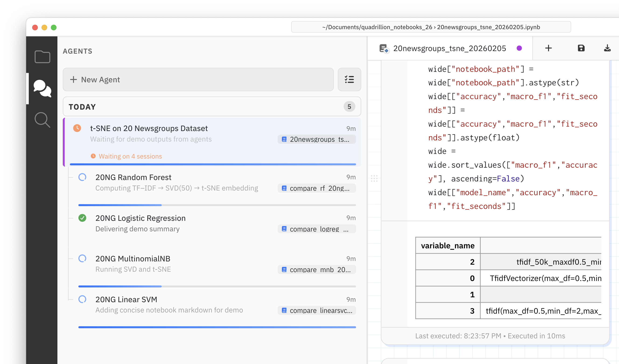Click the orange clock status icon

77,128
